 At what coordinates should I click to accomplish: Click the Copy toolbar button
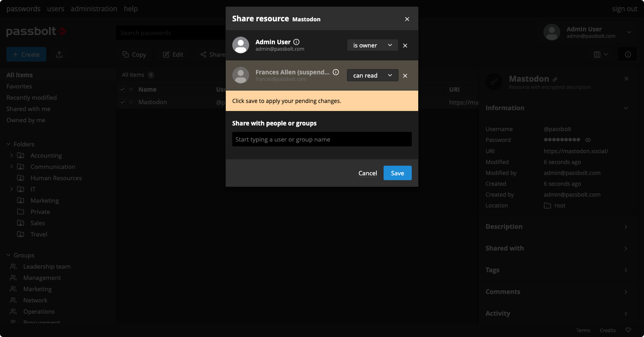click(x=134, y=54)
